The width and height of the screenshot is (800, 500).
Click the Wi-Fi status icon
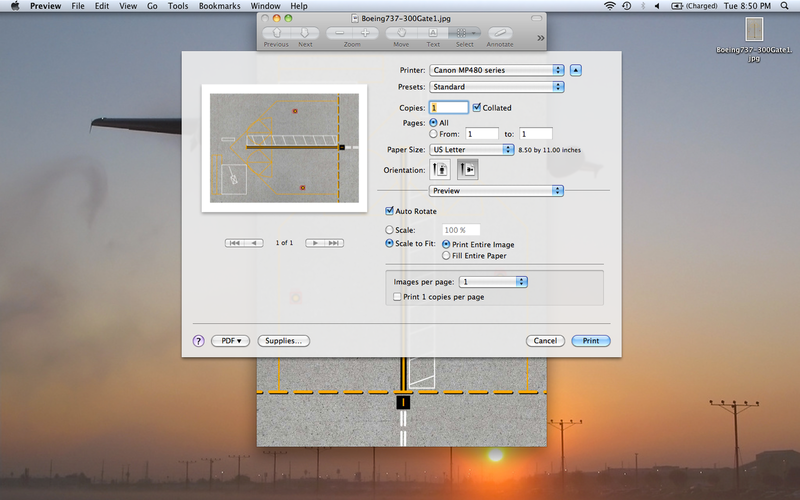pyautogui.click(x=610, y=6)
